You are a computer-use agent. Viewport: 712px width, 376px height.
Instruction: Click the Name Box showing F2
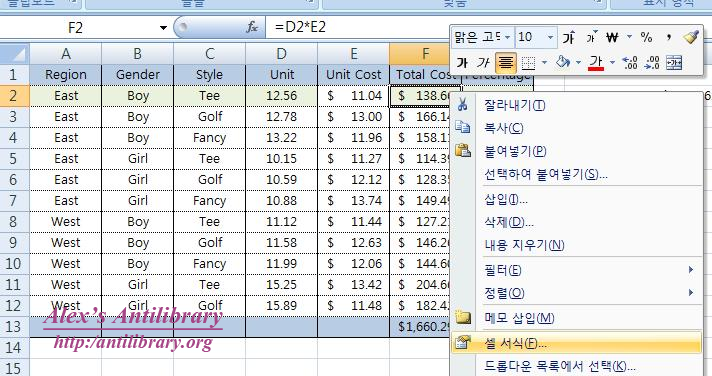tap(75, 28)
